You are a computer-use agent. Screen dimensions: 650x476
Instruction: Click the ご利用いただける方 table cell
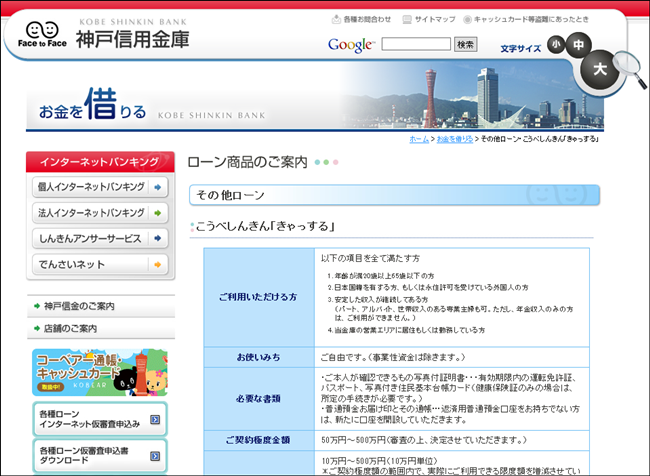pyautogui.click(x=259, y=297)
